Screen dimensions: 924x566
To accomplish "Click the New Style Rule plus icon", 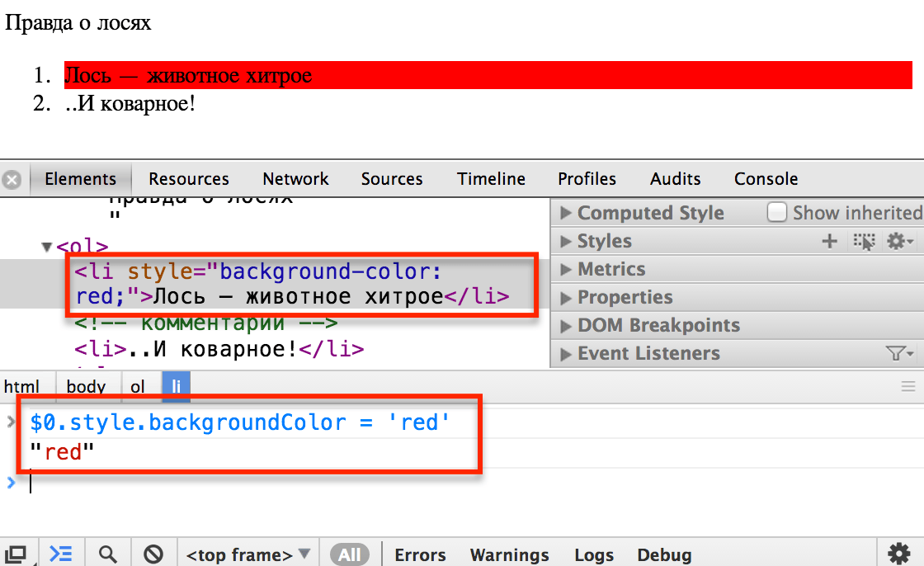I will pyautogui.click(x=830, y=241).
